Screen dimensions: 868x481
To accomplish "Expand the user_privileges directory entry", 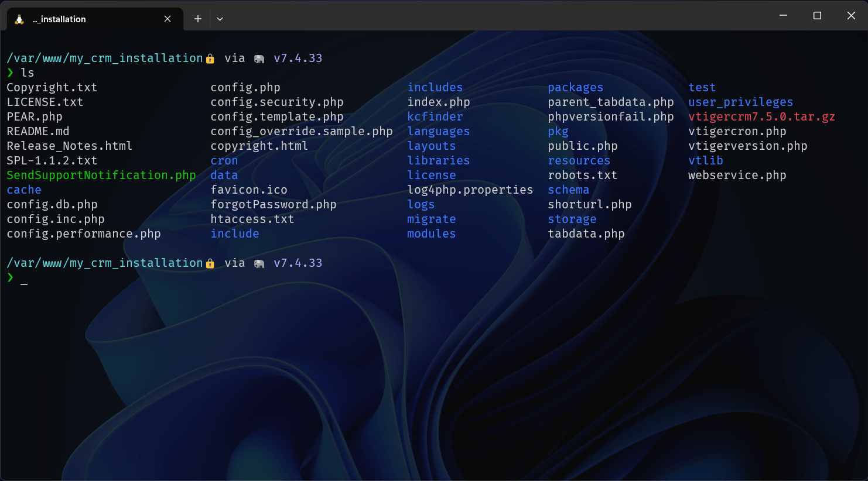I will [740, 102].
